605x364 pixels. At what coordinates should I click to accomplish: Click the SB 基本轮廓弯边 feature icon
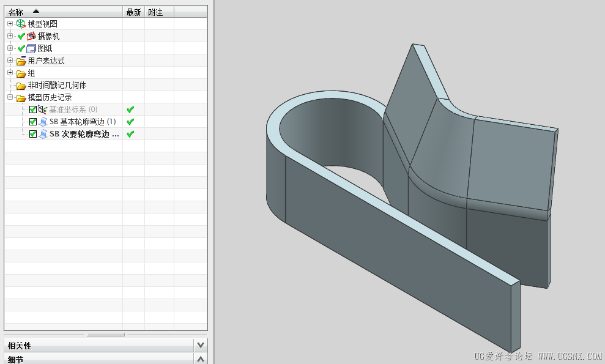click(x=43, y=122)
